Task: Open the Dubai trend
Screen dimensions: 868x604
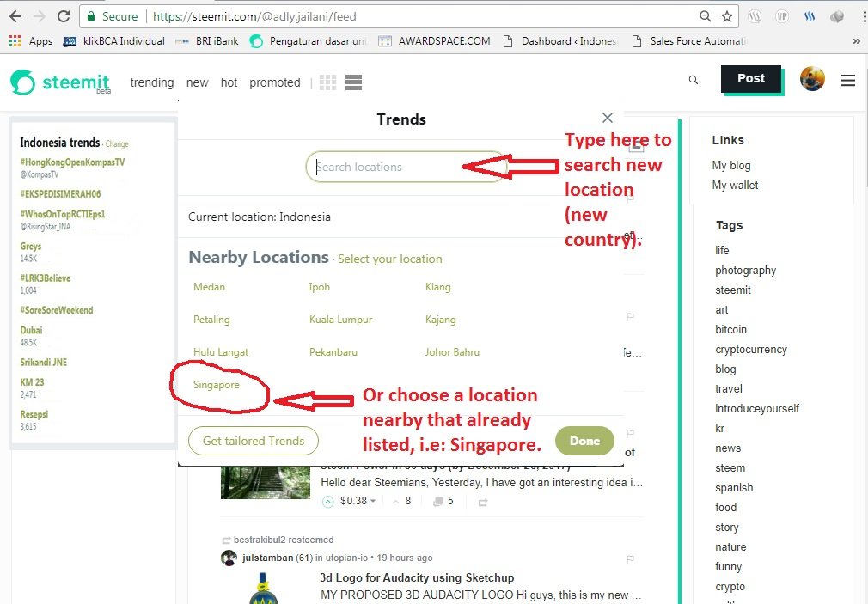Action: [x=31, y=330]
